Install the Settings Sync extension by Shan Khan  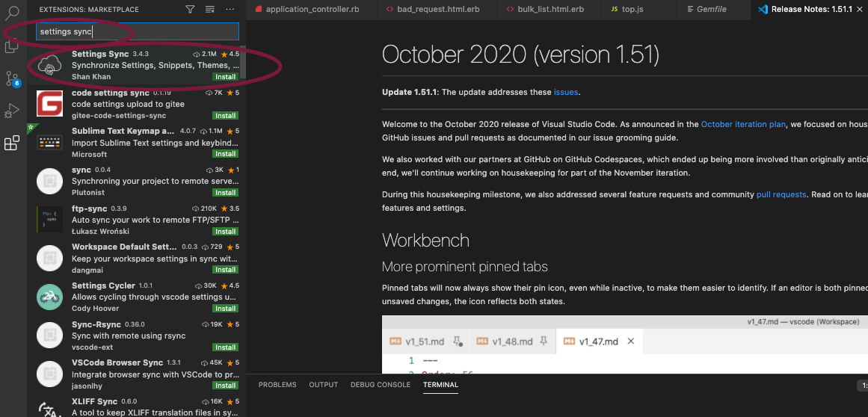pos(226,77)
